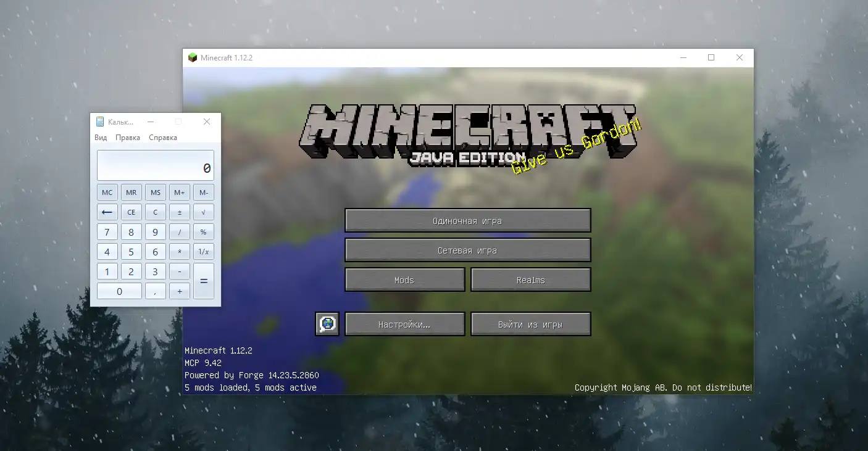Open the Справка menu in Calculator
The height and width of the screenshot is (451, 868).
point(163,138)
